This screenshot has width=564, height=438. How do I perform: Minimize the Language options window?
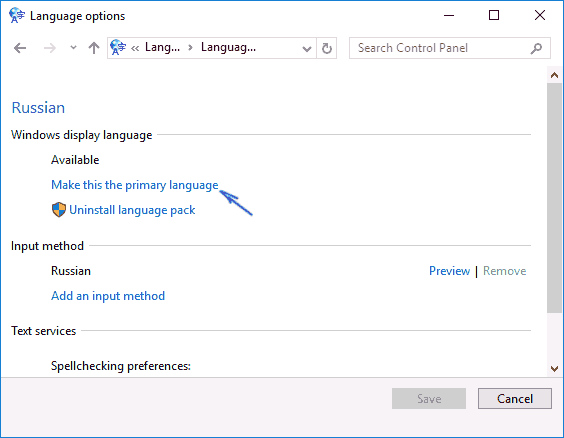[449, 15]
